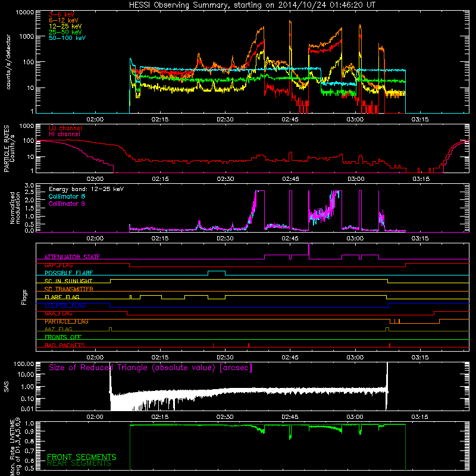Image resolution: width=476 pixels, height=476 pixels.
Task: Click the 'SAS' axis label
Action: pyautogui.click(x=7, y=387)
